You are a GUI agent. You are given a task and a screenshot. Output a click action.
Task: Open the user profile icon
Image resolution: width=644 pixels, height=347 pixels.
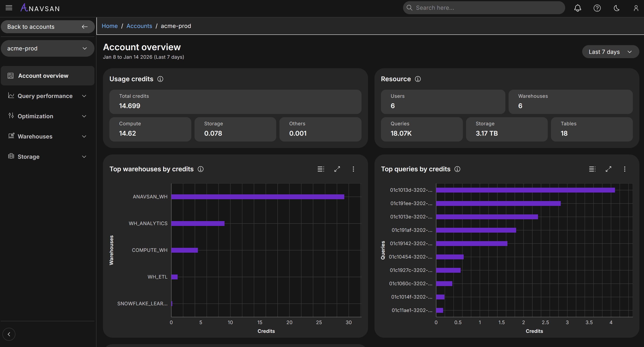click(636, 8)
